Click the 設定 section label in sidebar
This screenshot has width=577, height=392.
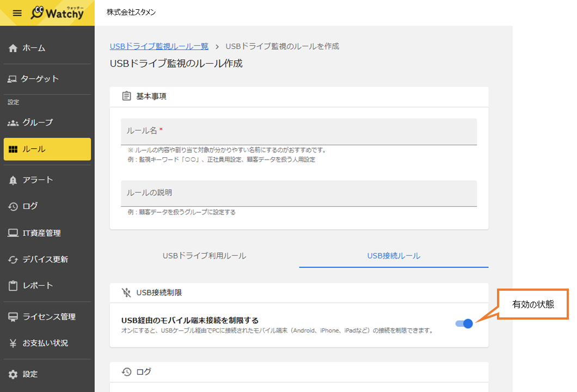[x=13, y=102]
